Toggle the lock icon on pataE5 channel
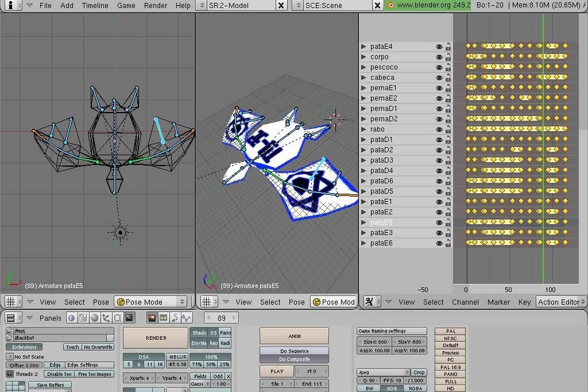 pyautogui.click(x=448, y=222)
